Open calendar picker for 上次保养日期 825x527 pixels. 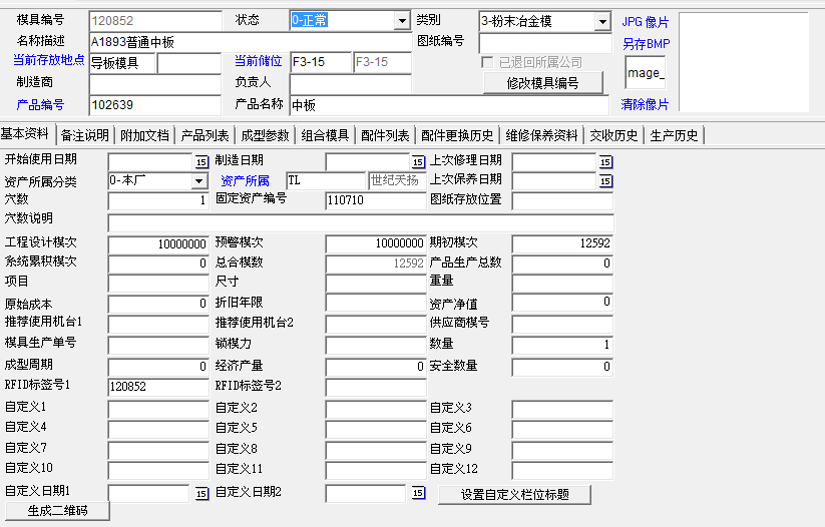(x=605, y=181)
